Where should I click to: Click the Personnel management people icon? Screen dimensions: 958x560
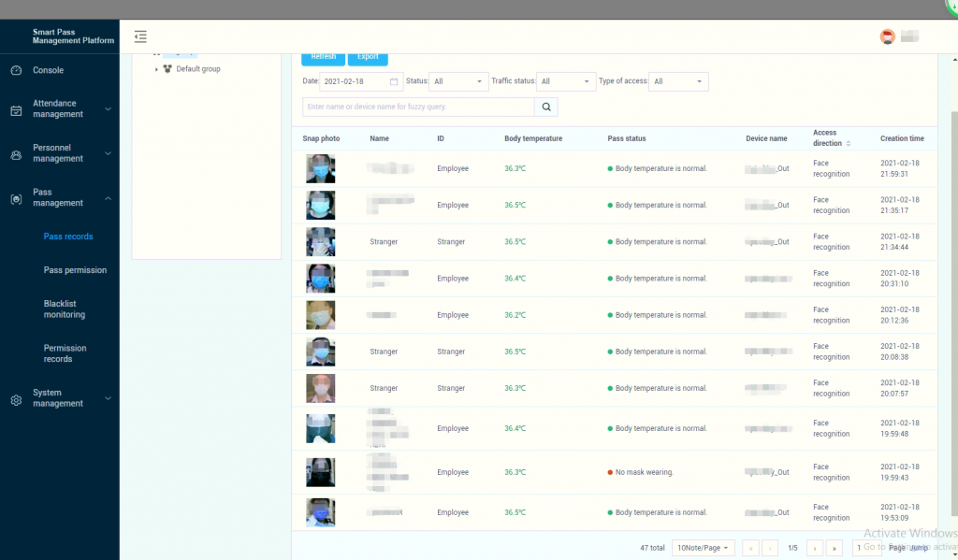pyautogui.click(x=16, y=153)
